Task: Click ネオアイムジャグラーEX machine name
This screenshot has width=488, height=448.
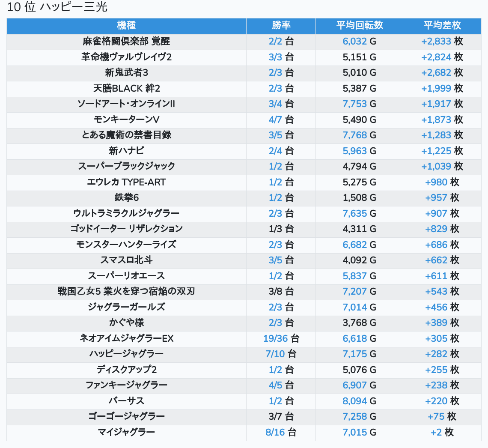Action: pos(126,339)
